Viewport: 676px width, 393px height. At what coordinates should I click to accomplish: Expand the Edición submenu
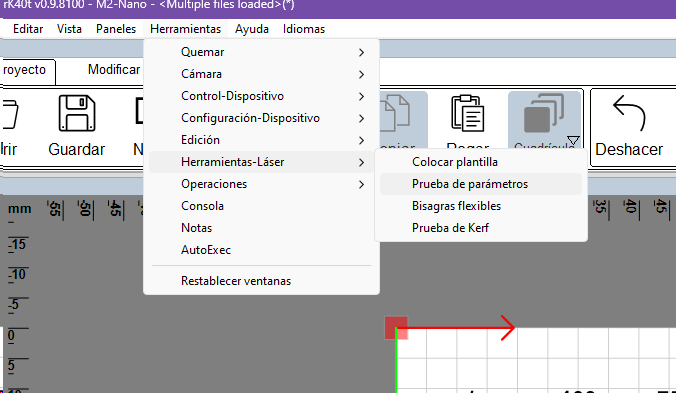pos(261,140)
